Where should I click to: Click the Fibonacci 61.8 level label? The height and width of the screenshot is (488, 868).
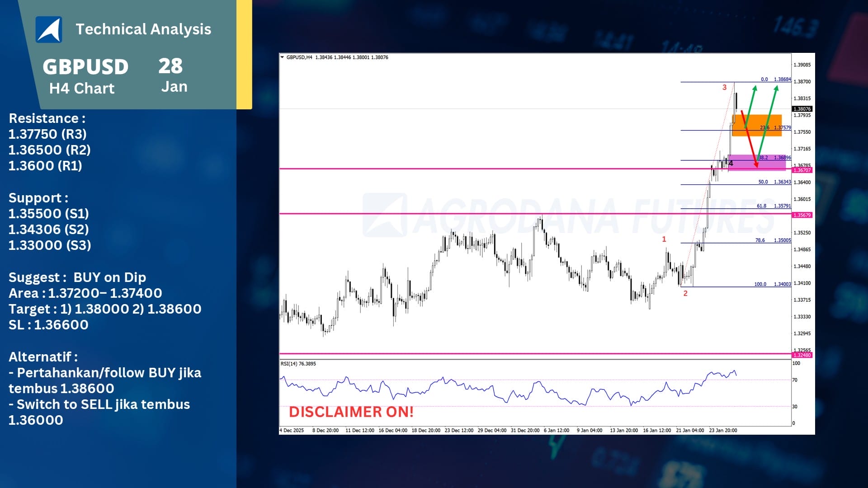click(761, 206)
